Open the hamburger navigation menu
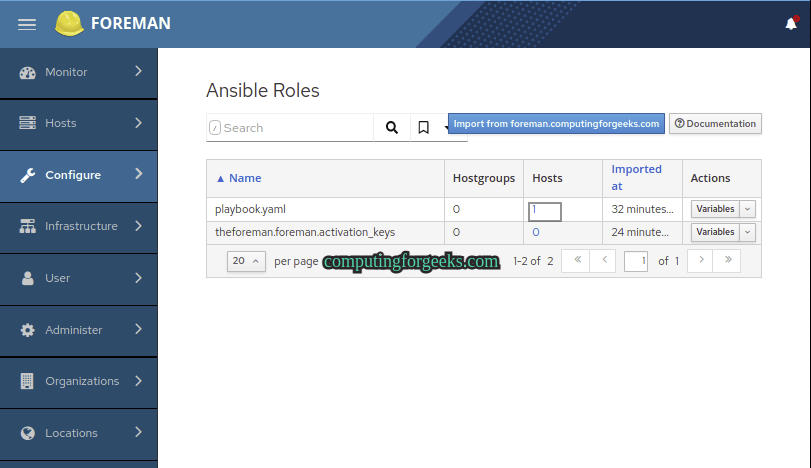811x468 pixels. pyautogui.click(x=27, y=24)
